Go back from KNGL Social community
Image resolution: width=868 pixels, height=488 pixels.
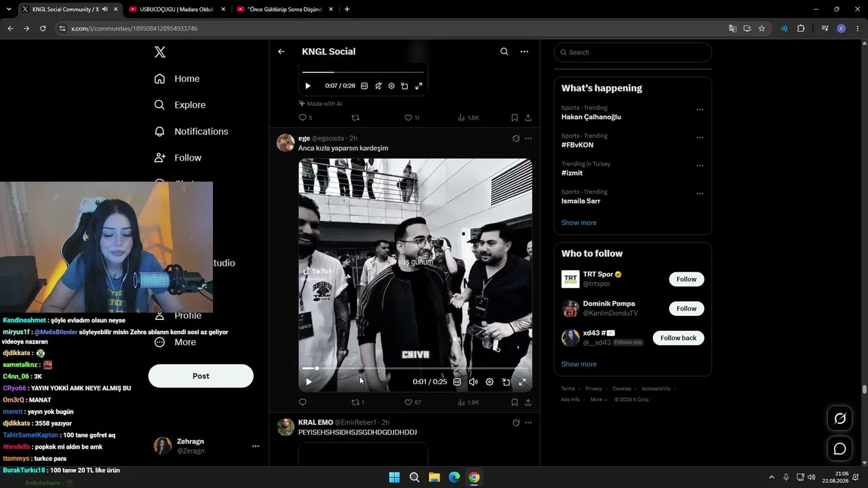281,52
